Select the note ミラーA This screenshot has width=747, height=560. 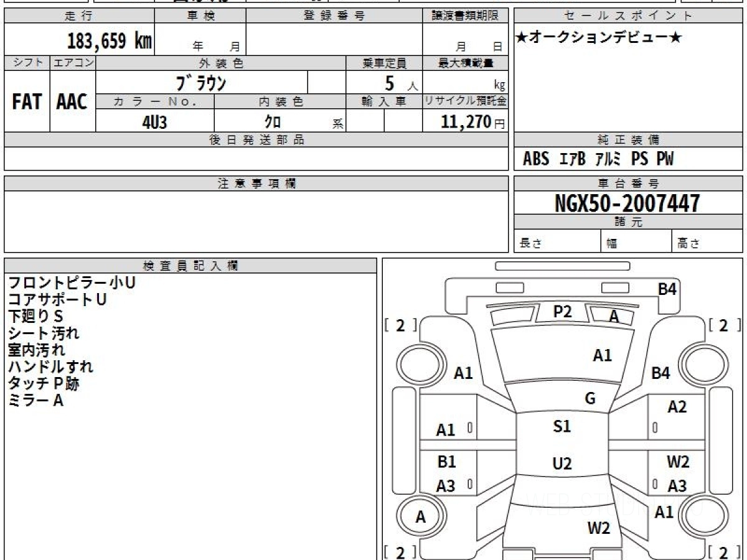[x=35, y=400]
